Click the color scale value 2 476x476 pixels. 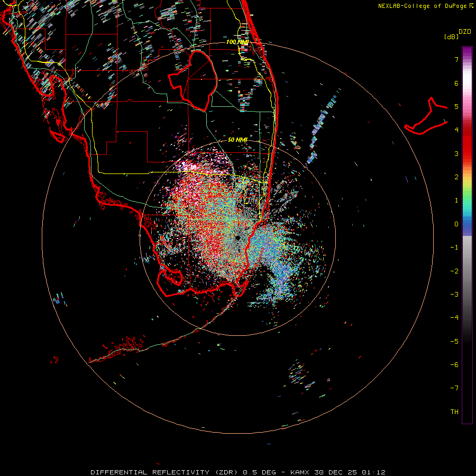coord(456,177)
